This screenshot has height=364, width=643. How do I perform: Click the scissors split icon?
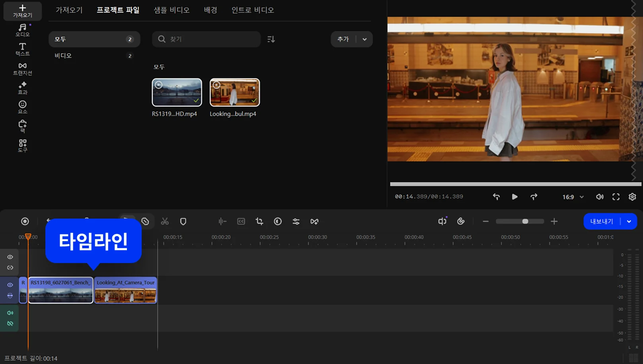point(165,221)
